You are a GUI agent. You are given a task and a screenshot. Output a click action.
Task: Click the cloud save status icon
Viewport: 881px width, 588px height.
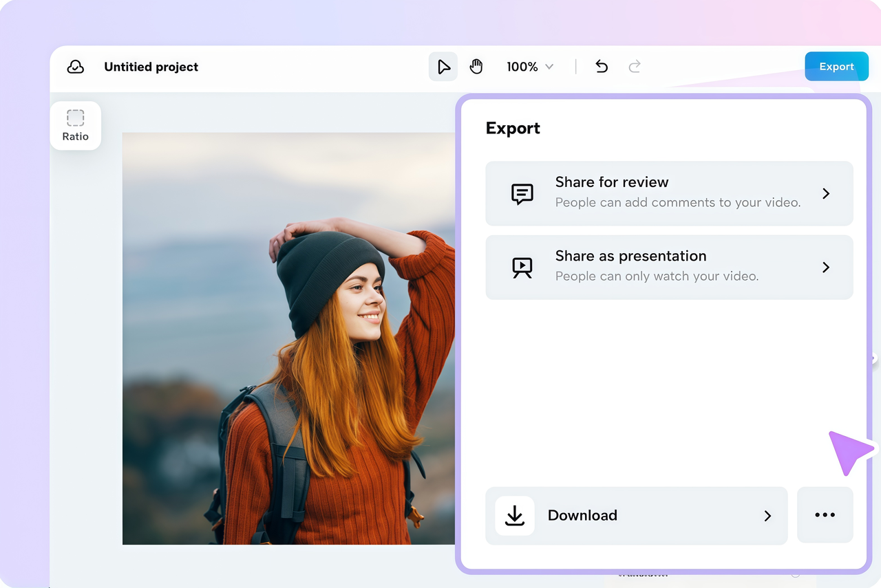tap(76, 66)
